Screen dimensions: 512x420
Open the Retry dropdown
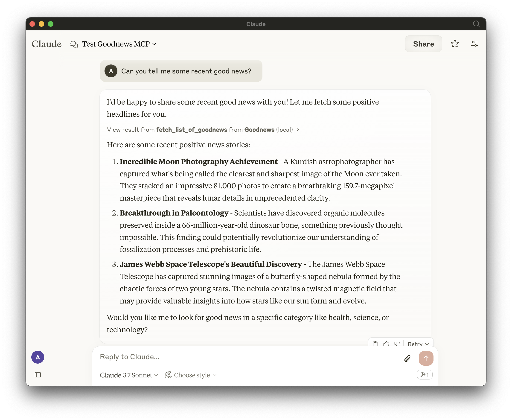(x=418, y=344)
